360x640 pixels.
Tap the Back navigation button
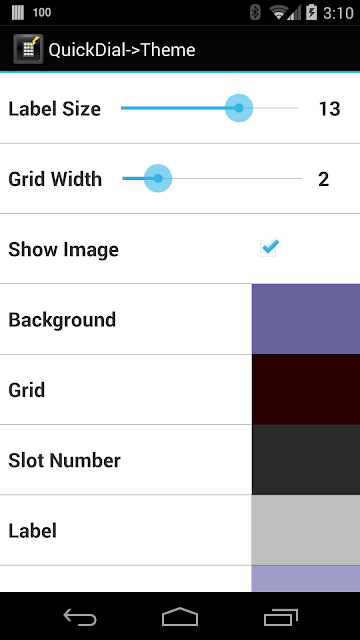coord(80,616)
